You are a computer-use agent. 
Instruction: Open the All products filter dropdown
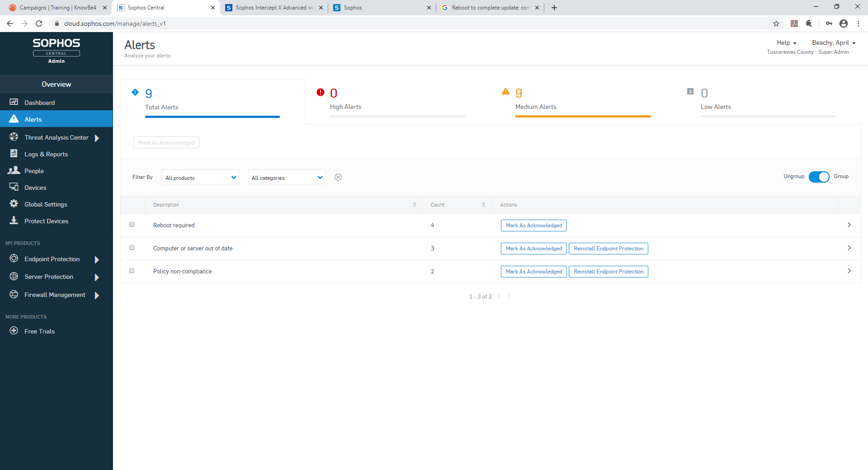click(x=200, y=178)
